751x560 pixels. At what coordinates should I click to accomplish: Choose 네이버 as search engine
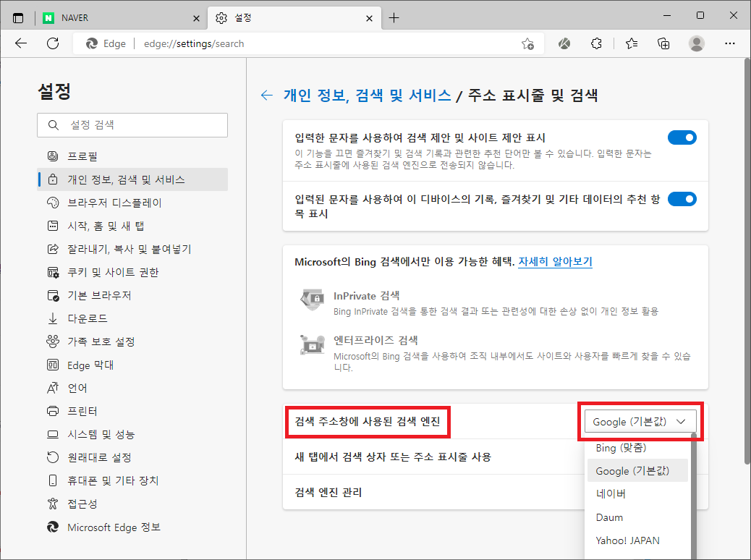coord(637,494)
